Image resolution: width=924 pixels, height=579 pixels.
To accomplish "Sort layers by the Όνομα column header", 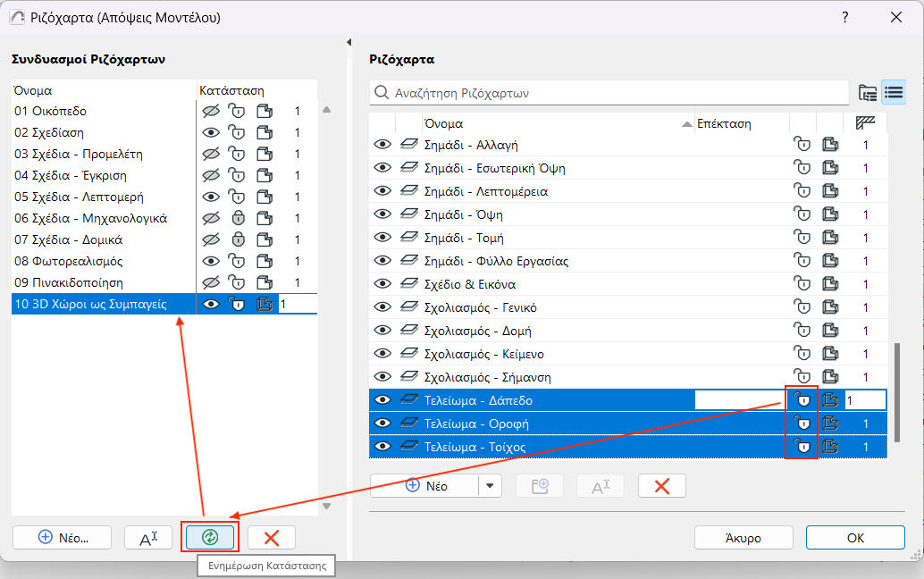I will pos(558,123).
